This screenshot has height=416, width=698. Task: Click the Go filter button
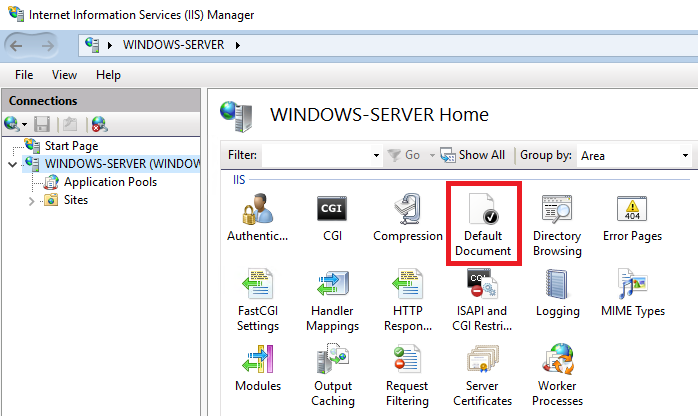404,155
